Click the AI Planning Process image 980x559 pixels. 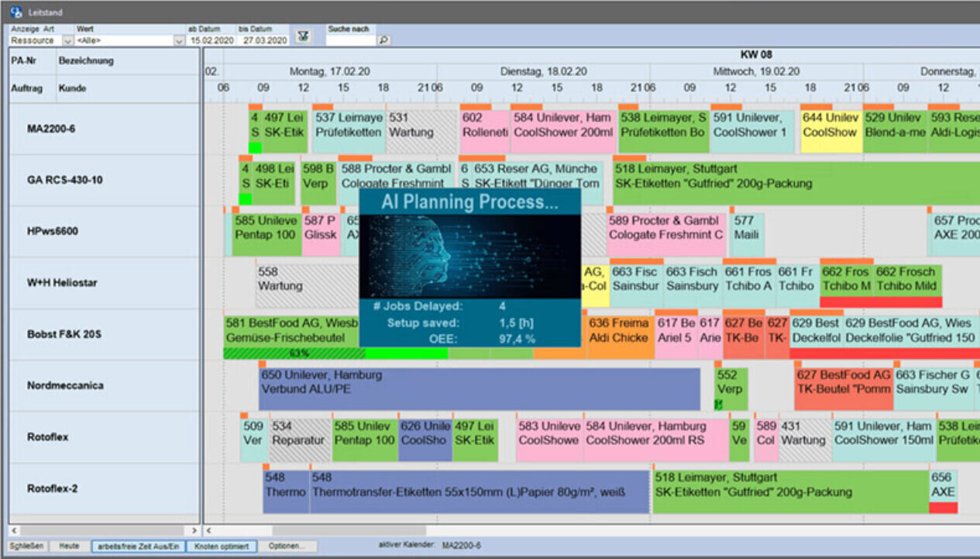(x=470, y=255)
